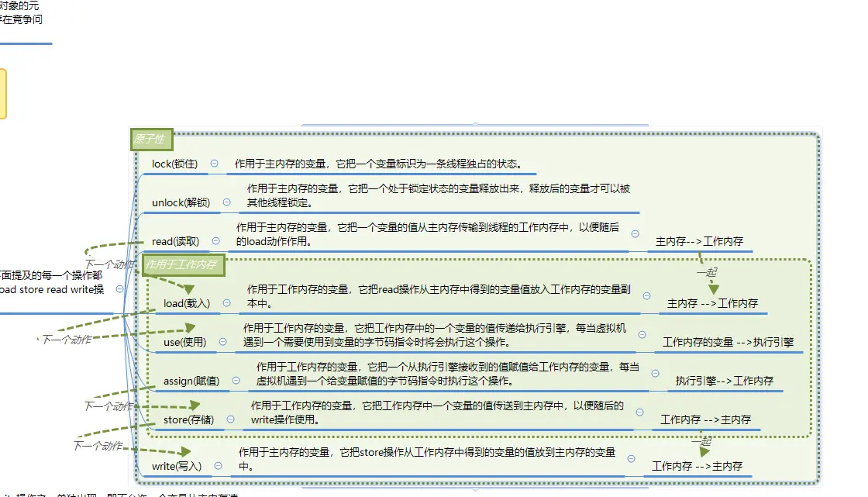Select the write(写入) topic
Viewport: 868px width, 497px height.
[177, 467]
